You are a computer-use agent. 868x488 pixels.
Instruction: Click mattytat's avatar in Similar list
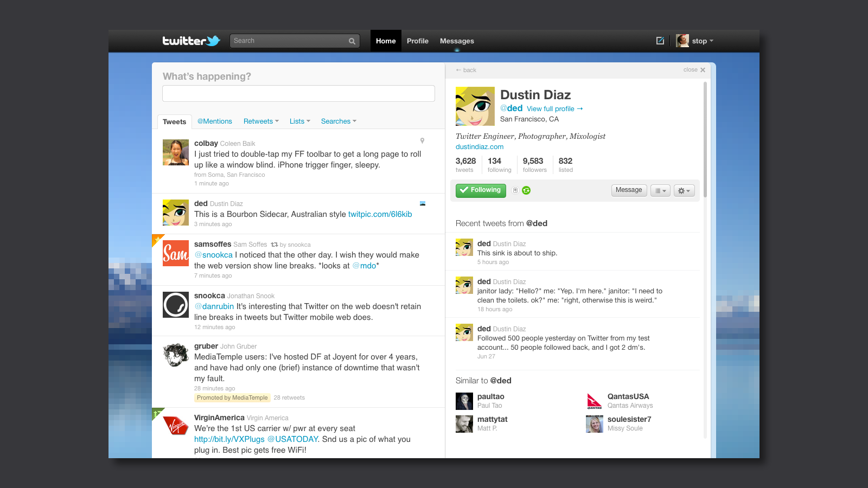point(464,424)
